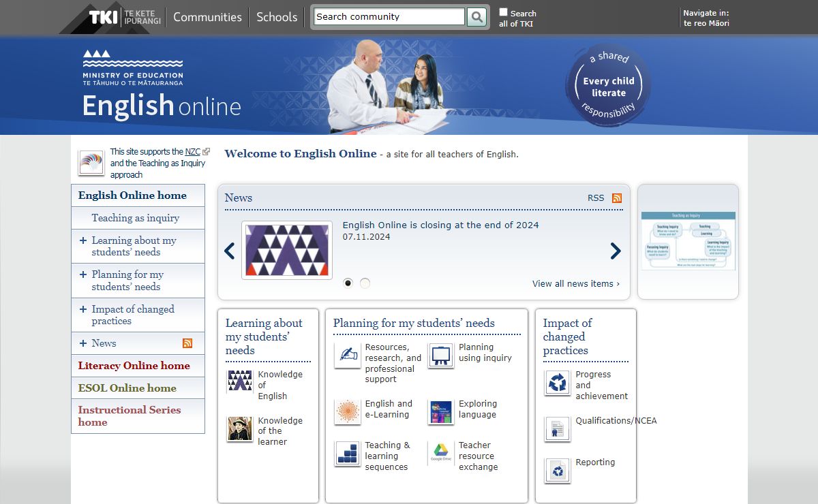Image resolution: width=818 pixels, height=504 pixels.
Task: Click the English and e-Learning icon
Action: pyautogui.click(x=348, y=411)
